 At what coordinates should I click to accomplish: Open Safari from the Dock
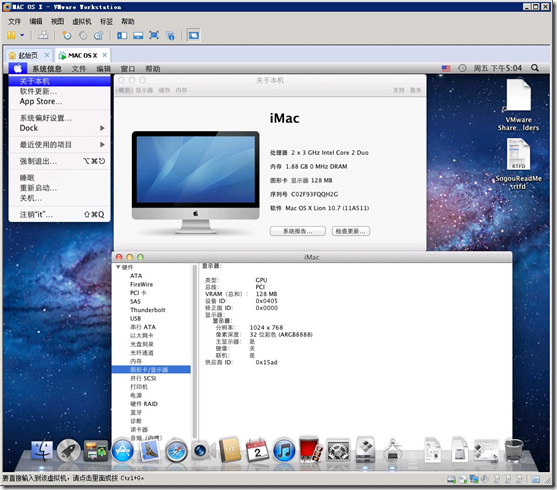[176, 451]
